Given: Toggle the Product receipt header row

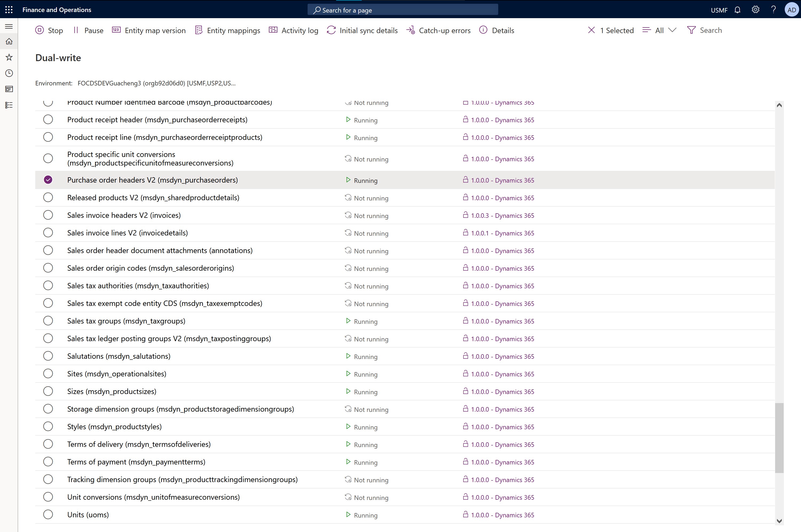Looking at the screenshot, I should coord(48,119).
